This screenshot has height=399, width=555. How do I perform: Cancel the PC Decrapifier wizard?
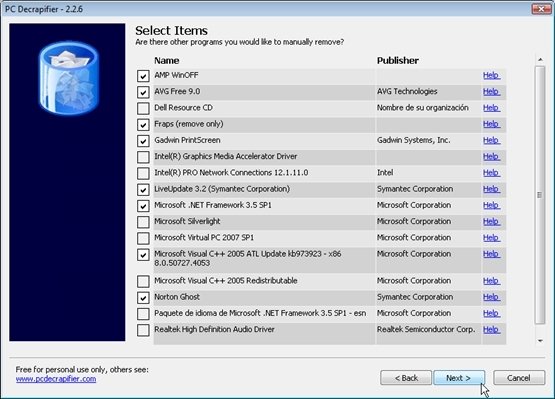coord(519,378)
